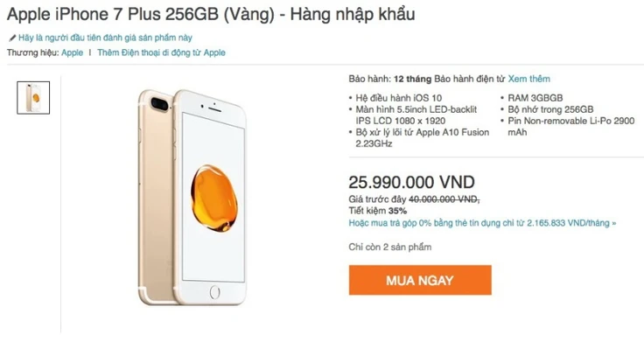Click 'Chỉ còn 2 sản phẩm' stock notice
Viewport: 644px width, 363px height.
(x=389, y=248)
